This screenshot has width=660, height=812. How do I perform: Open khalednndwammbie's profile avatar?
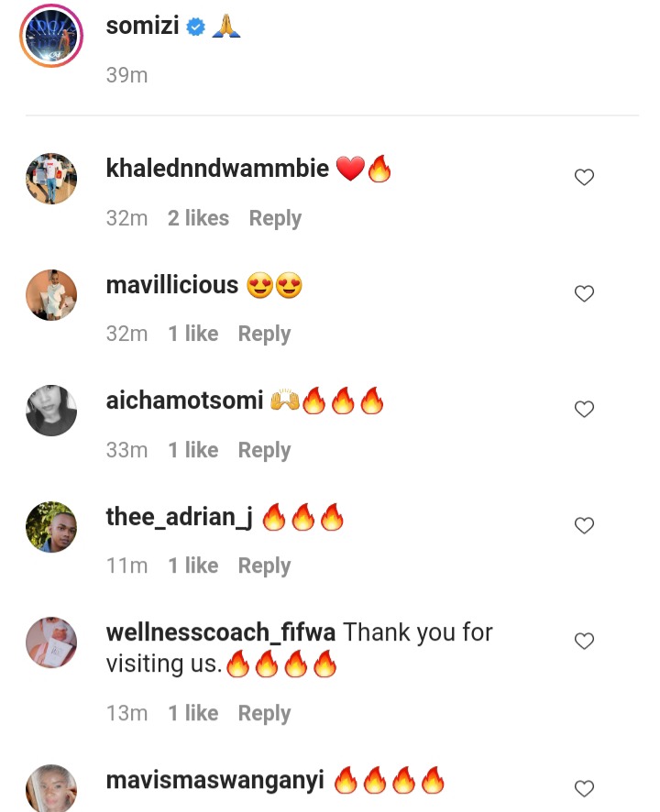(x=51, y=179)
